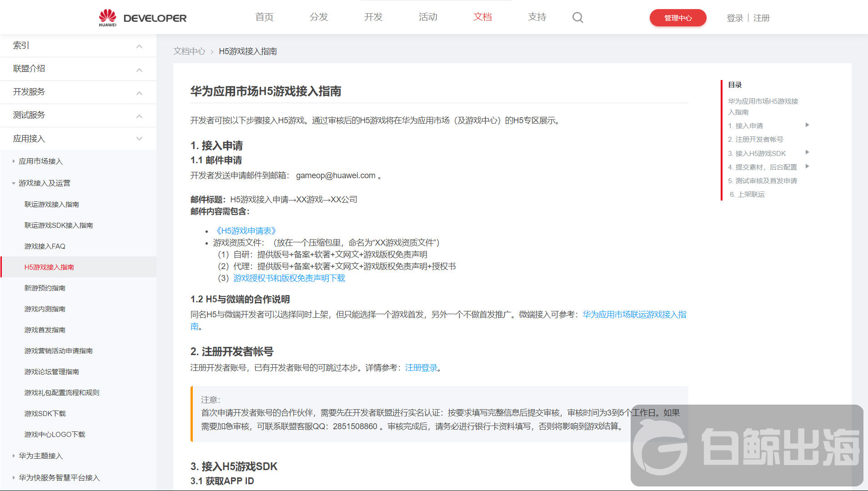The height and width of the screenshot is (491, 868).
Task: Click the 文档中心 breadcrumb
Action: point(189,51)
